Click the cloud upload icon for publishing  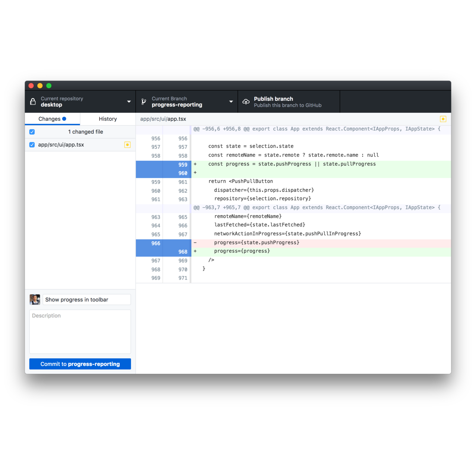point(246,102)
